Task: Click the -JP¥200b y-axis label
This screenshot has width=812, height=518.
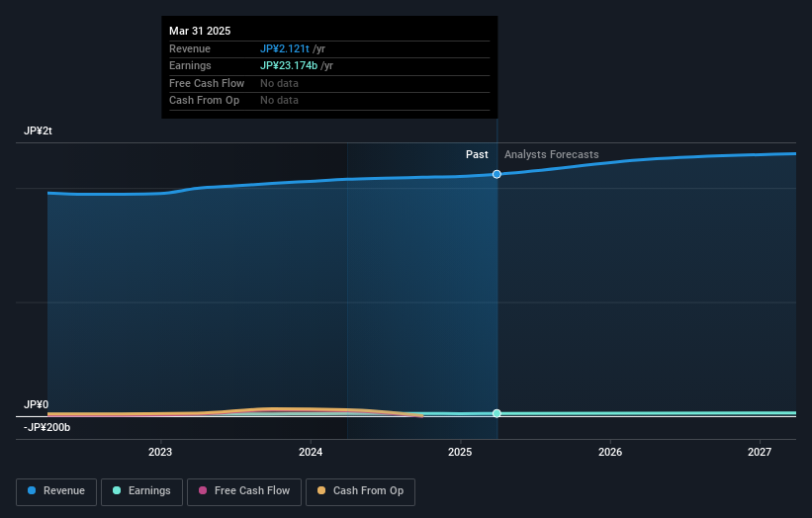Action: coord(46,427)
